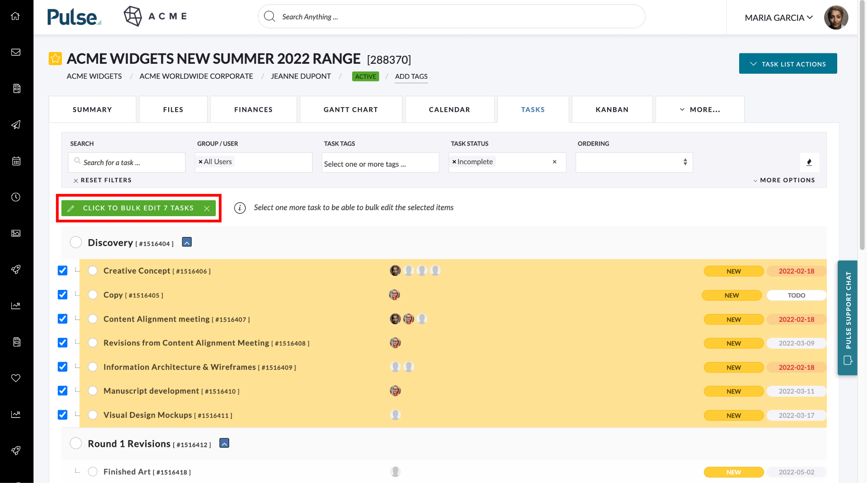
Task: Open the heart favorites icon in sidebar
Action: point(16,378)
